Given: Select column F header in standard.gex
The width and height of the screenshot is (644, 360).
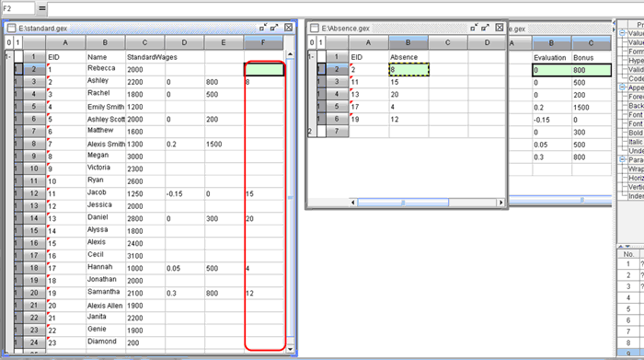Looking at the screenshot, I should click(263, 42).
